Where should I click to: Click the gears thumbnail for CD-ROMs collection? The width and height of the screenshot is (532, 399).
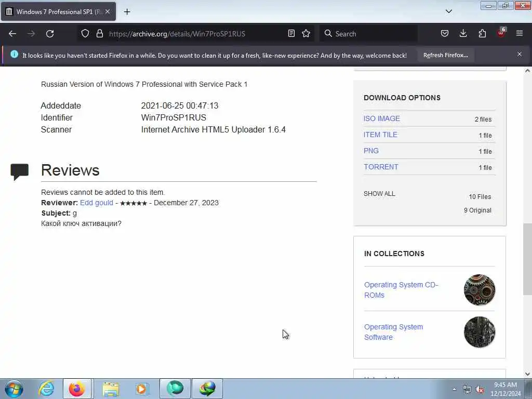480,290
